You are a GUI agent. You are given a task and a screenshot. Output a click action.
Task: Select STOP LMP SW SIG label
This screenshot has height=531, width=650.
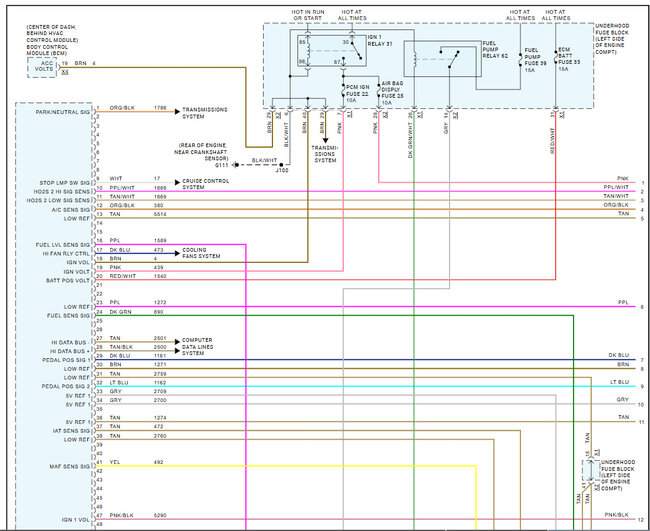pyautogui.click(x=65, y=183)
